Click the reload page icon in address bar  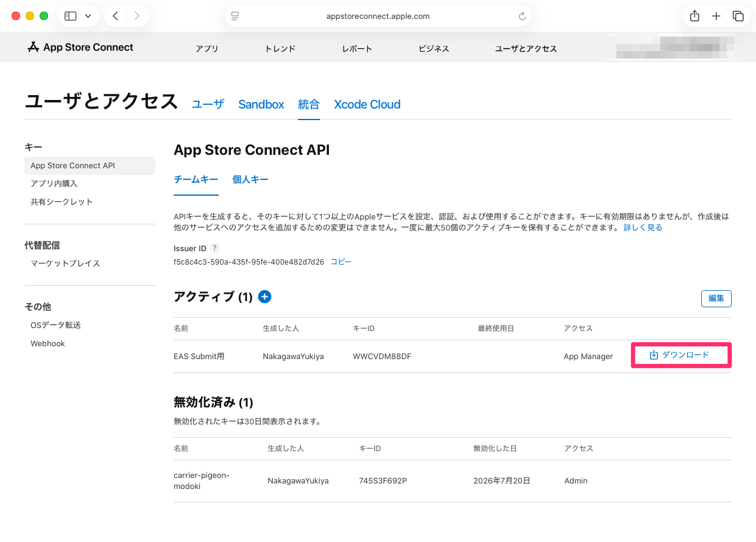[522, 16]
